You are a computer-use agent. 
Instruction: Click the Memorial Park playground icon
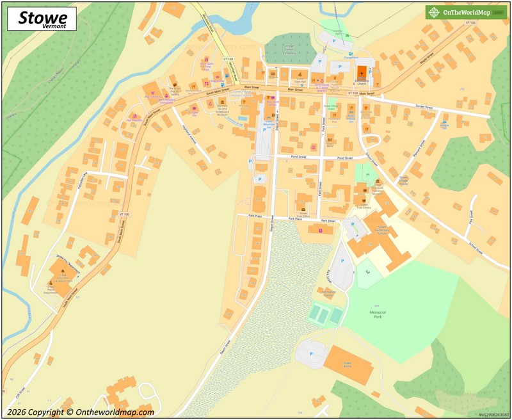click(x=369, y=271)
